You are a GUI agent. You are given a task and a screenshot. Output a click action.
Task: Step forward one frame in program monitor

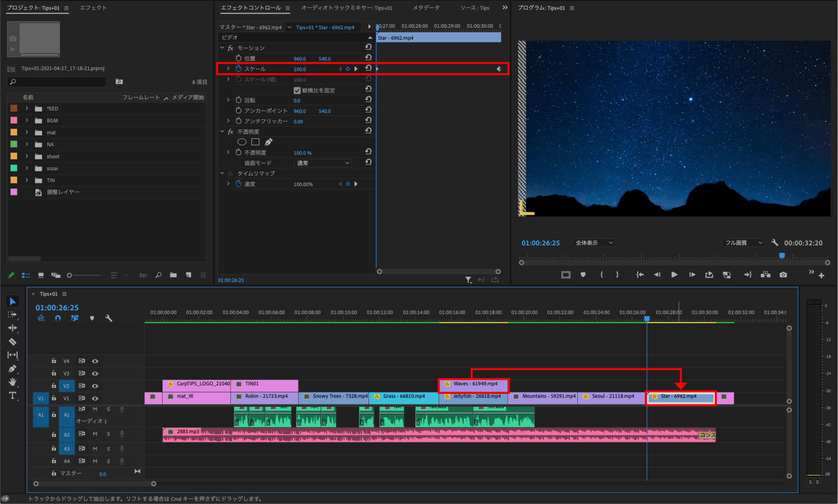692,274
